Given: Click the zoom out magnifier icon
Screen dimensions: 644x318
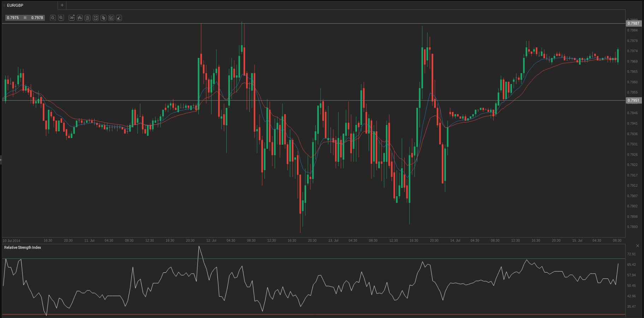Looking at the screenshot, I should point(53,18).
